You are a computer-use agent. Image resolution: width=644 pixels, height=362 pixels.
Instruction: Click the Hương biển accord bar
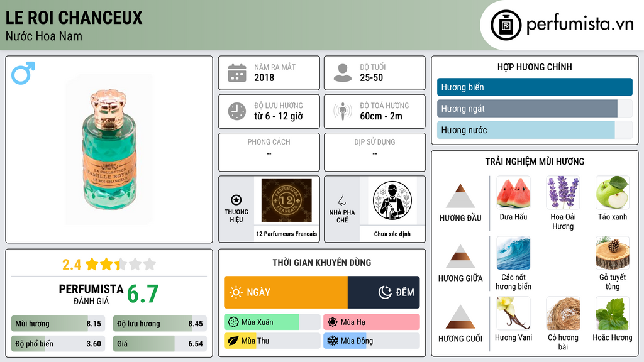pyautogui.click(x=535, y=87)
